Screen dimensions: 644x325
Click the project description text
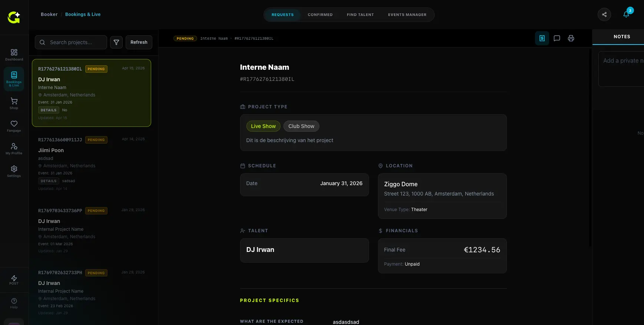[x=290, y=140]
